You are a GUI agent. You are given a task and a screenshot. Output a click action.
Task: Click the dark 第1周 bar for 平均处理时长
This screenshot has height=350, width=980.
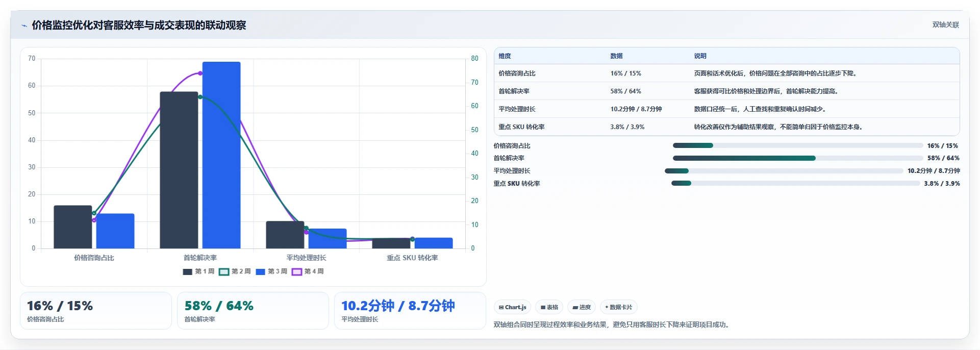285,235
